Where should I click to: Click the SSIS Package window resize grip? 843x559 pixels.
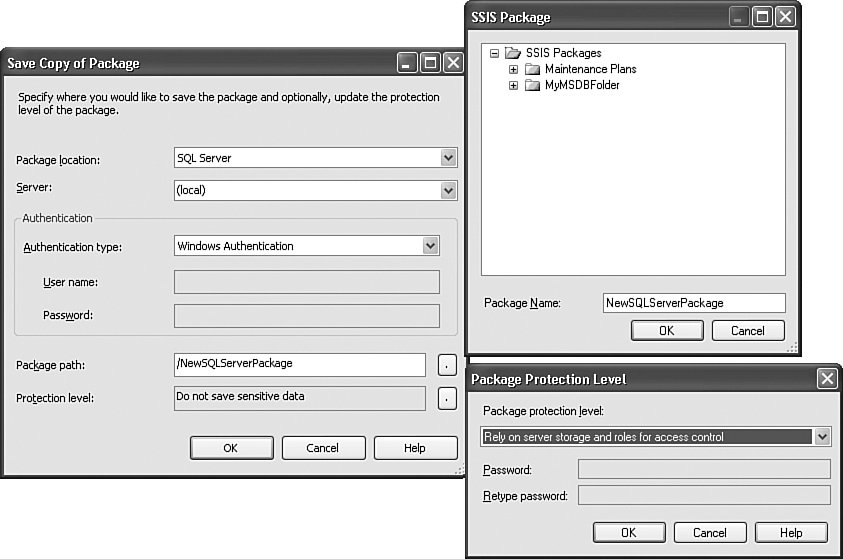[793, 348]
